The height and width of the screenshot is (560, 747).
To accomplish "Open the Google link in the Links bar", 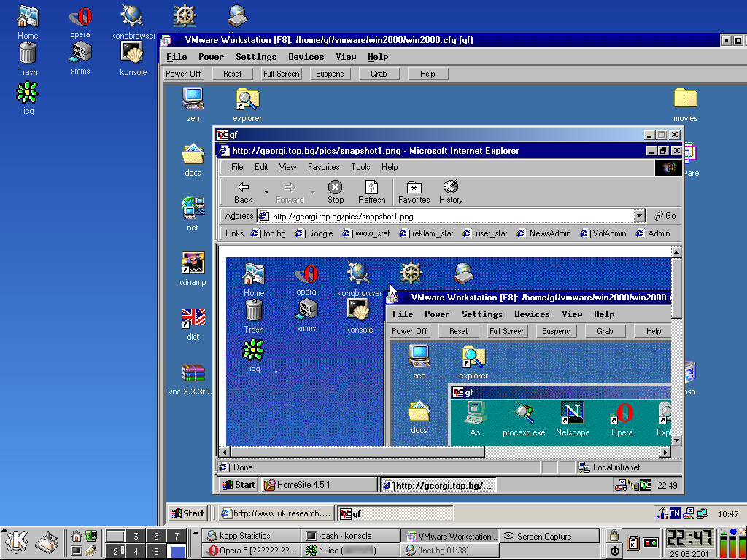I will (x=314, y=233).
